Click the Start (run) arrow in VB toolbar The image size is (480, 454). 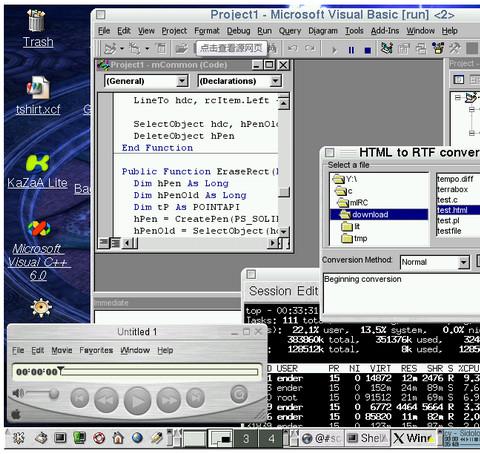click(x=334, y=50)
